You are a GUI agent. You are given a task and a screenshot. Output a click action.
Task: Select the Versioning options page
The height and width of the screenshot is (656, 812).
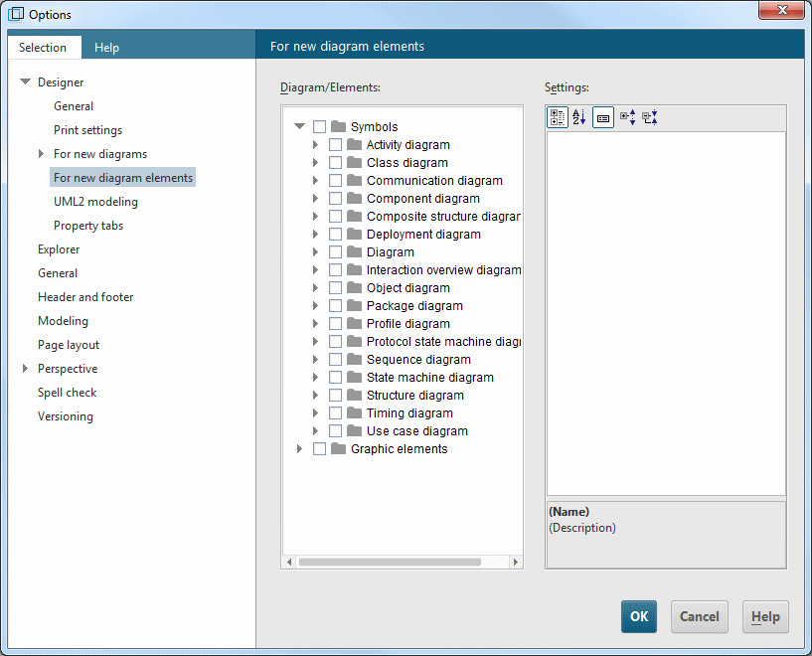coord(66,415)
